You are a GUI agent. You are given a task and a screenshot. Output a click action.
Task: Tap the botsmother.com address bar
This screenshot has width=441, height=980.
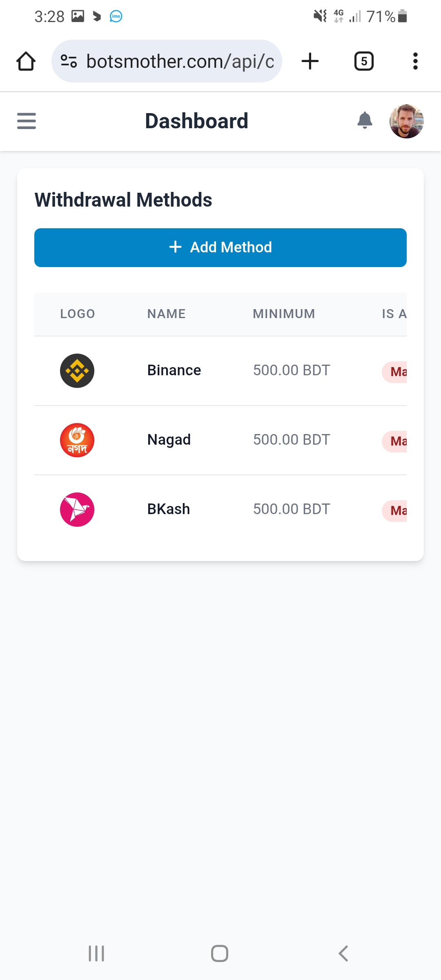coord(180,61)
